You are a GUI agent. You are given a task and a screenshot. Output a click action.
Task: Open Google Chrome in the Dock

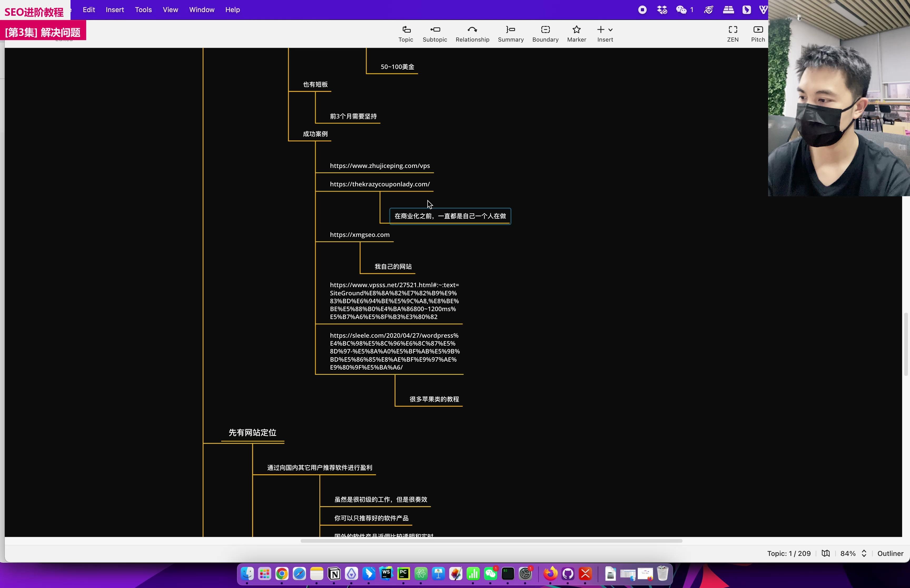[x=282, y=574]
